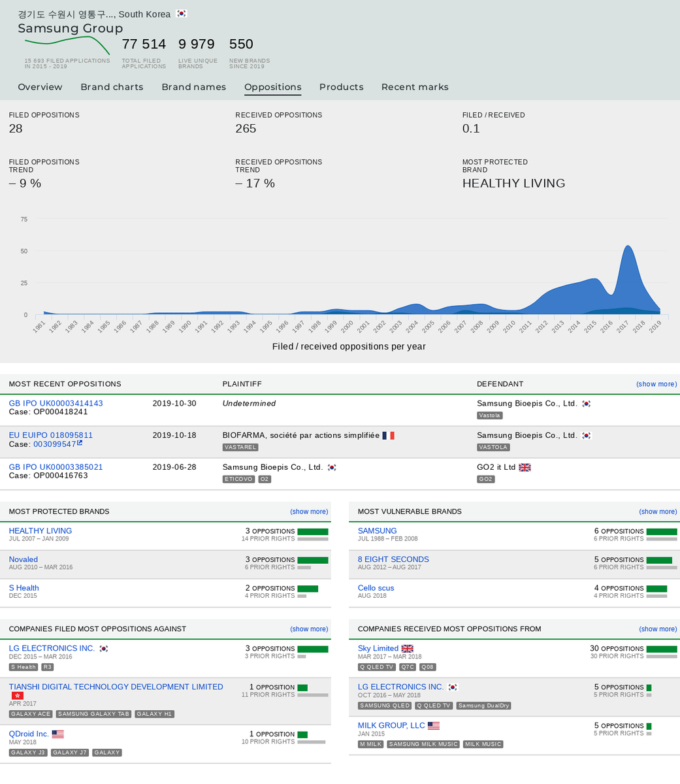680x784 pixels.
Task: Click the SAMSUNG QLED tag
Action: click(x=385, y=706)
